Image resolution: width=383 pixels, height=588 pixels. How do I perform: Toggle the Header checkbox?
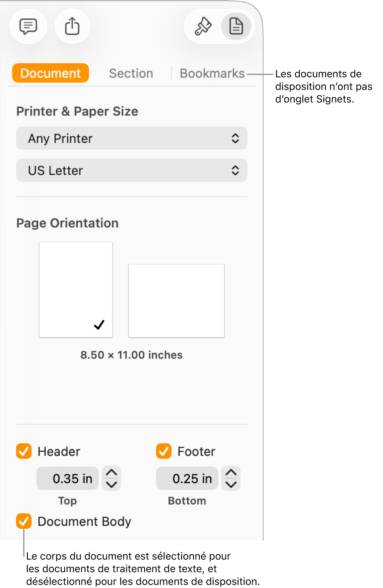(24, 451)
